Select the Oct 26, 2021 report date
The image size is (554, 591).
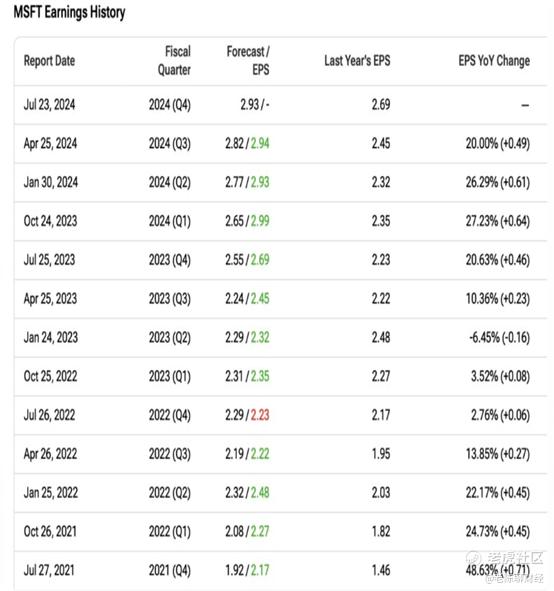click(x=50, y=531)
